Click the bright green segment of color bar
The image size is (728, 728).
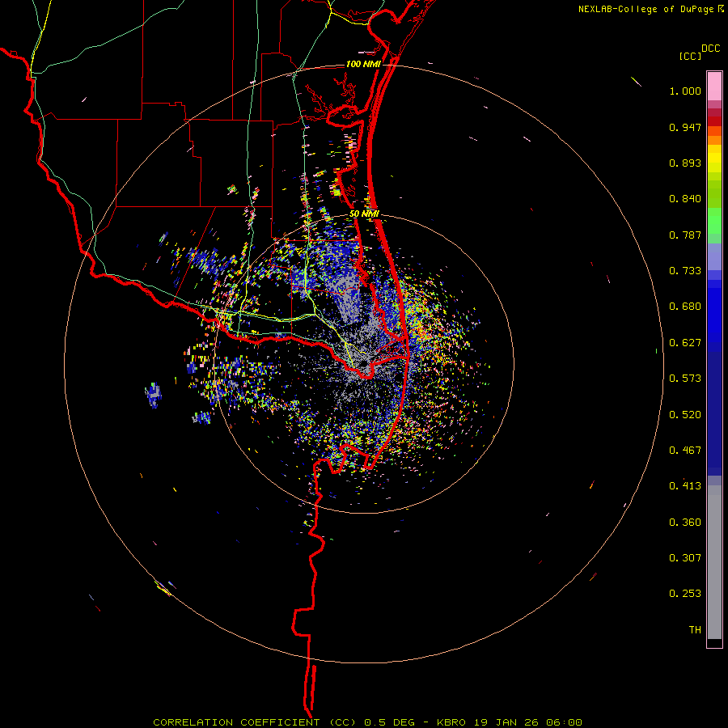[x=714, y=221]
